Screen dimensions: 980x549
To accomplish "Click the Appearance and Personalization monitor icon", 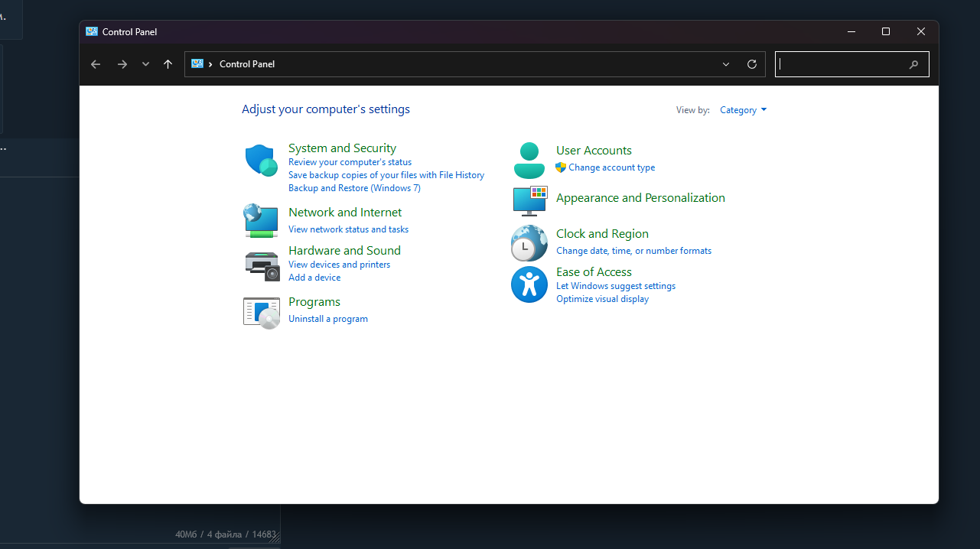I will tap(529, 200).
